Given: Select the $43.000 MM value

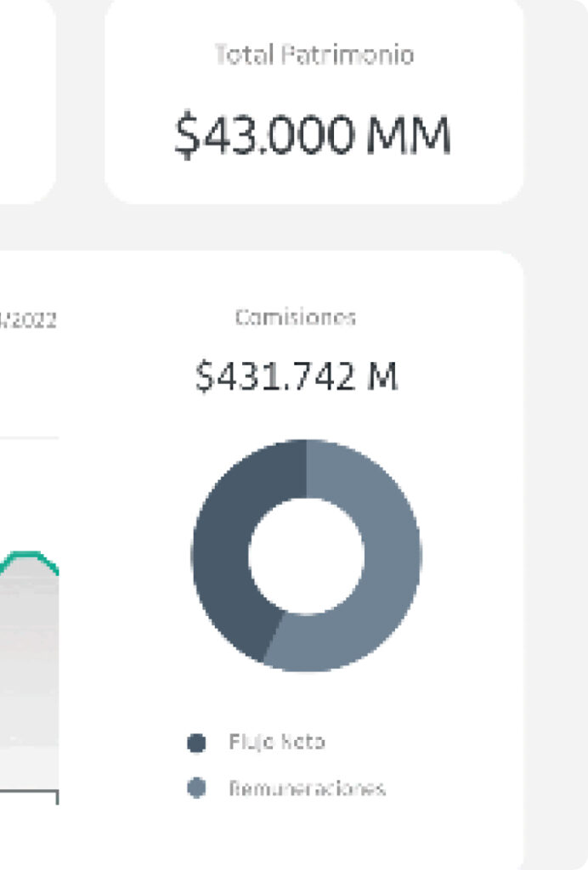Looking at the screenshot, I should click(x=313, y=136).
